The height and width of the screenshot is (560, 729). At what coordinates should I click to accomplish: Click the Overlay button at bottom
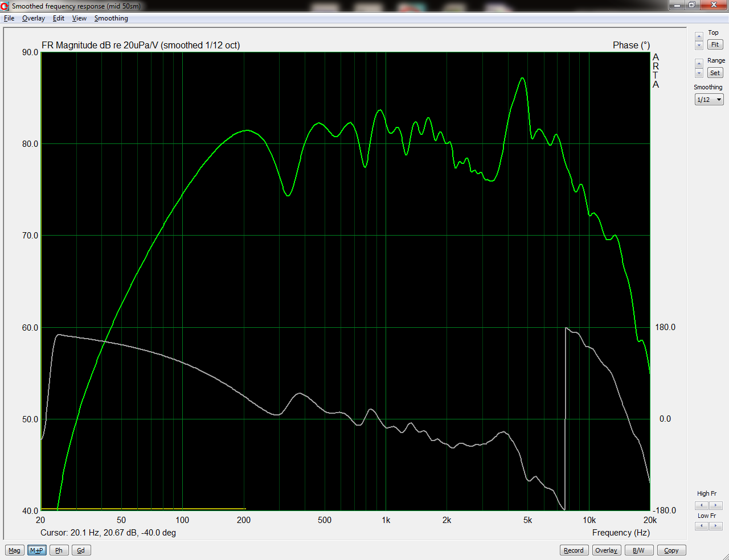[x=606, y=550]
